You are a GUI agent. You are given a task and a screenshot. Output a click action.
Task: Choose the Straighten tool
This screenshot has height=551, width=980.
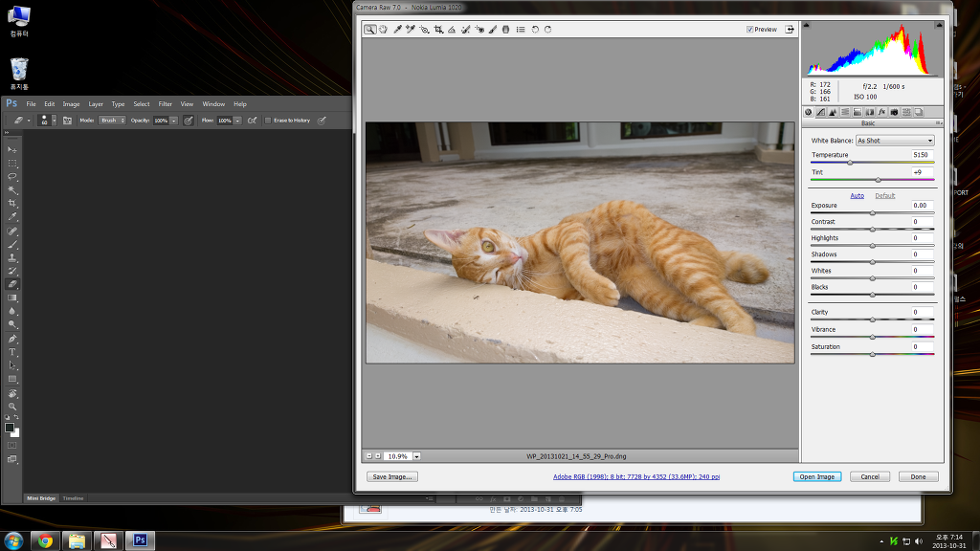pos(452,30)
